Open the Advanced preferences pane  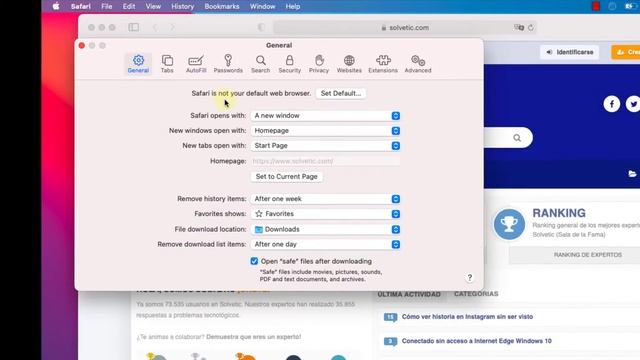click(418, 64)
